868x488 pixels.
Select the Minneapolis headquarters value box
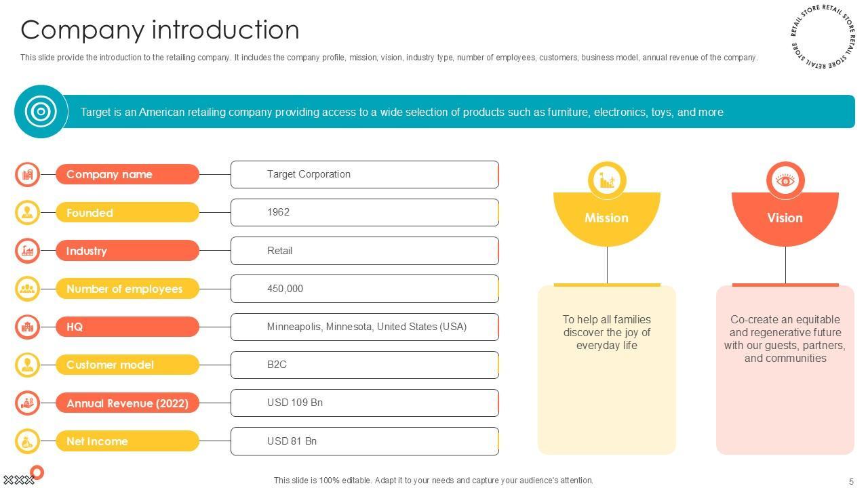point(365,327)
